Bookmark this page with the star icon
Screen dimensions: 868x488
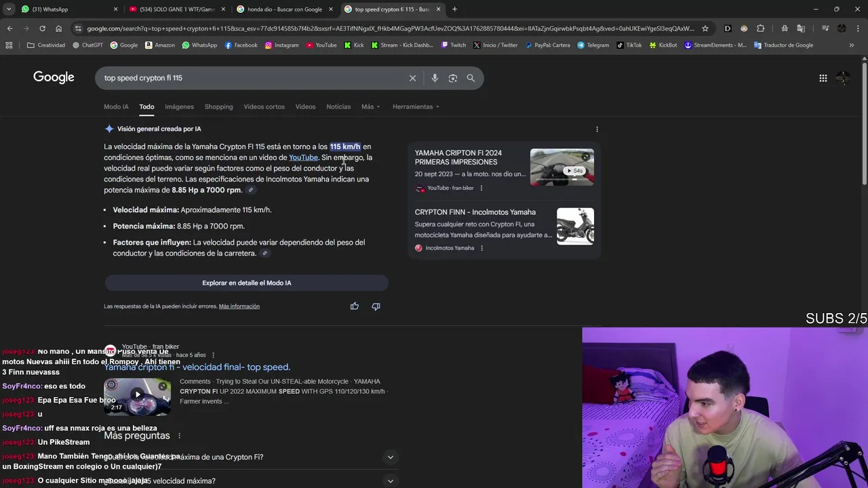[x=705, y=28]
